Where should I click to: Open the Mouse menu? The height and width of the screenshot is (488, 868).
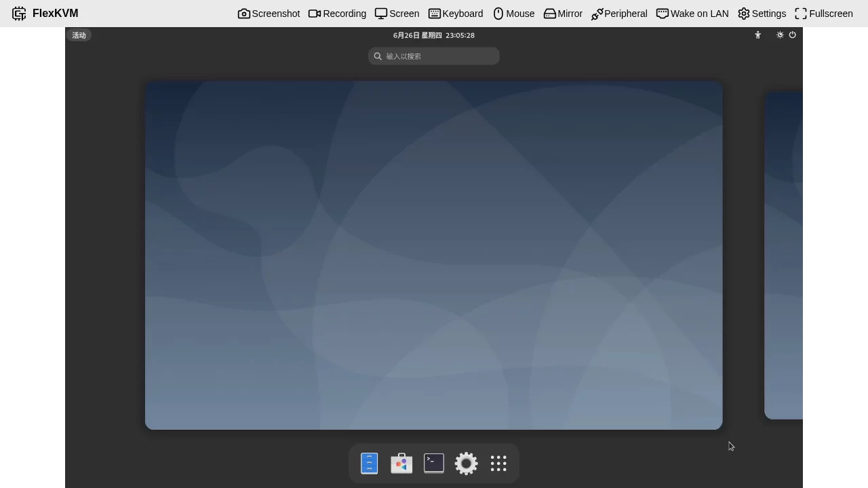coord(513,14)
